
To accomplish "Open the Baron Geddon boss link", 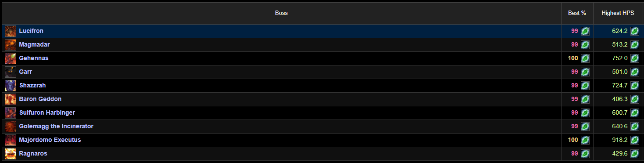I will click(x=40, y=99).
